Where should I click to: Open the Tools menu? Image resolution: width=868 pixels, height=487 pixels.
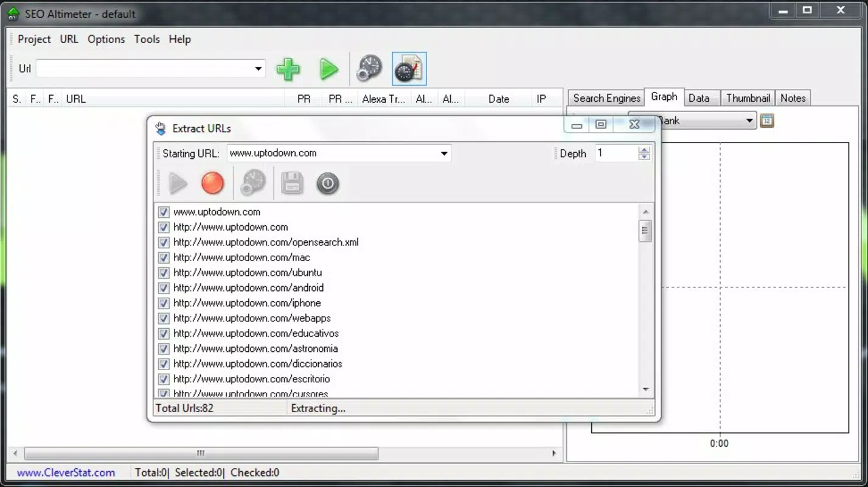147,39
